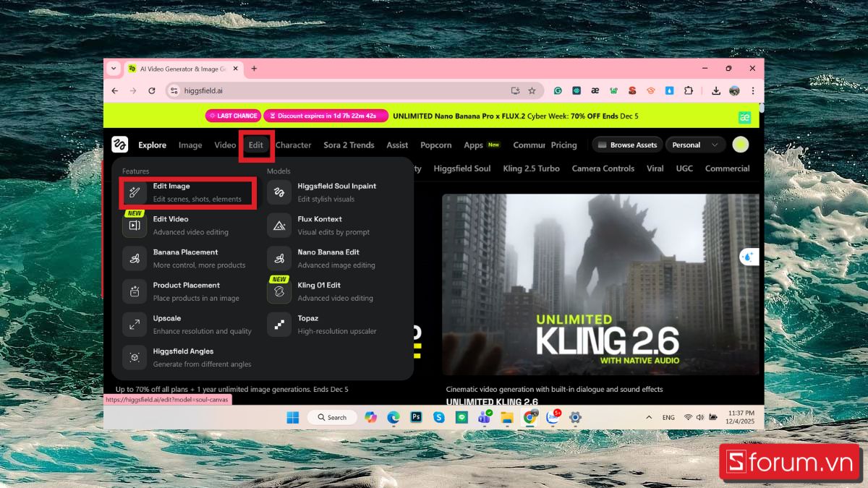Viewport: 868px width, 488px height.
Task: Choose the Nano Banana Edit model icon
Action: (x=279, y=258)
